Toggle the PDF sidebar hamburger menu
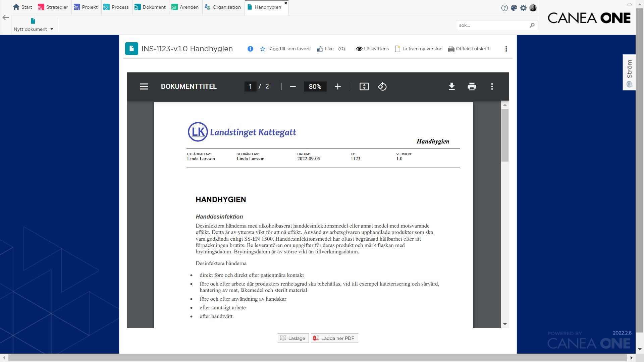Viewport: 644px width, 362px height. pos(144,86)
